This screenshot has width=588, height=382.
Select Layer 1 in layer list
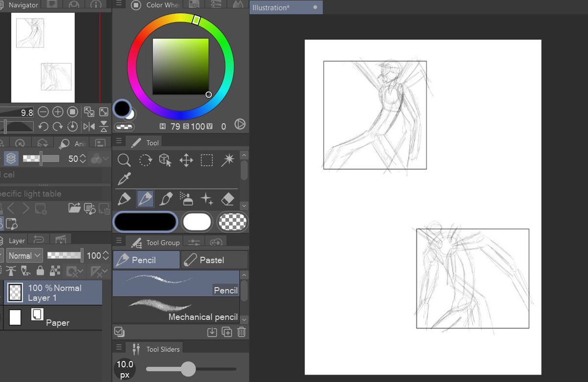pos(53,293)
